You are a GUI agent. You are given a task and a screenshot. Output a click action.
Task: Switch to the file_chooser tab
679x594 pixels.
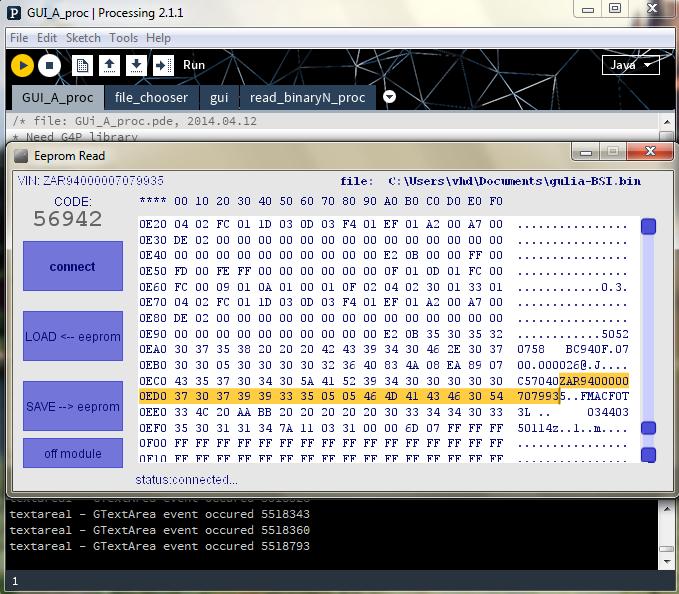(x=152, y=97)
